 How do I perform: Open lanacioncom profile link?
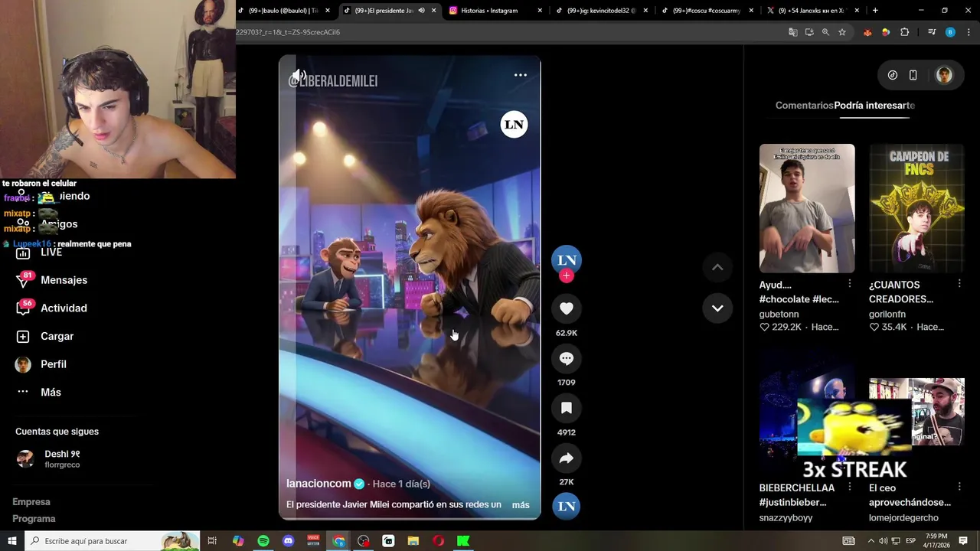[x=318, y=484]
